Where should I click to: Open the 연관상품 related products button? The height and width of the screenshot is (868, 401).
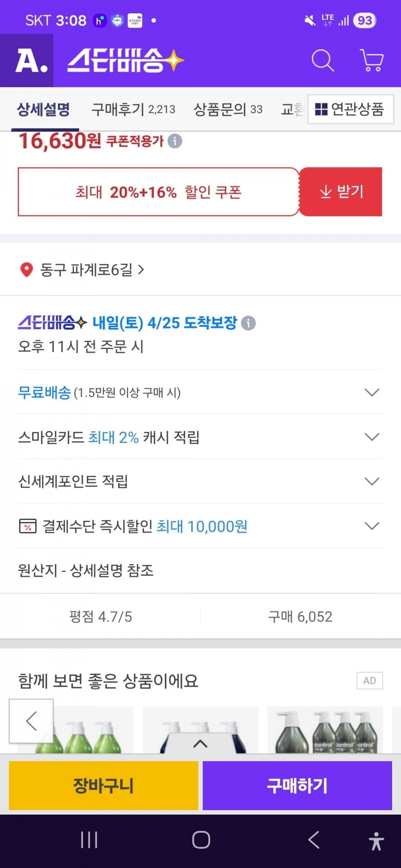(350, 109)
